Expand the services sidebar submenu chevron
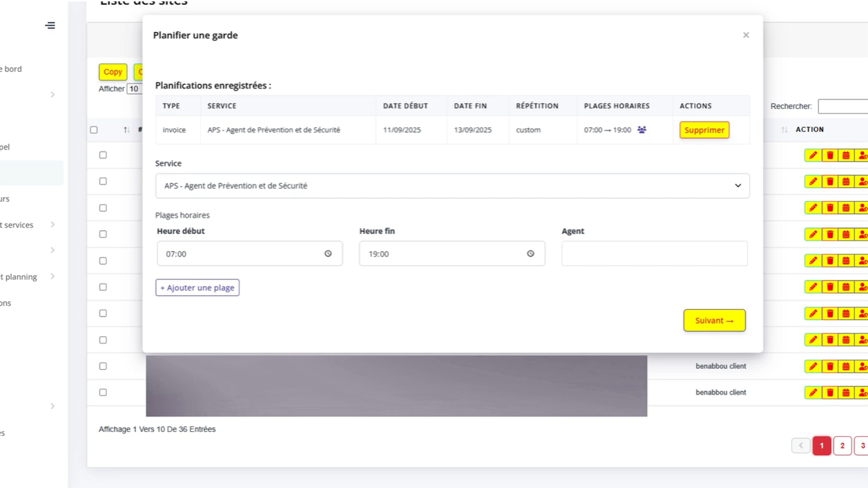Image resolution: width=868 pixels, height=488 pixels. click(x=52, y=225)
